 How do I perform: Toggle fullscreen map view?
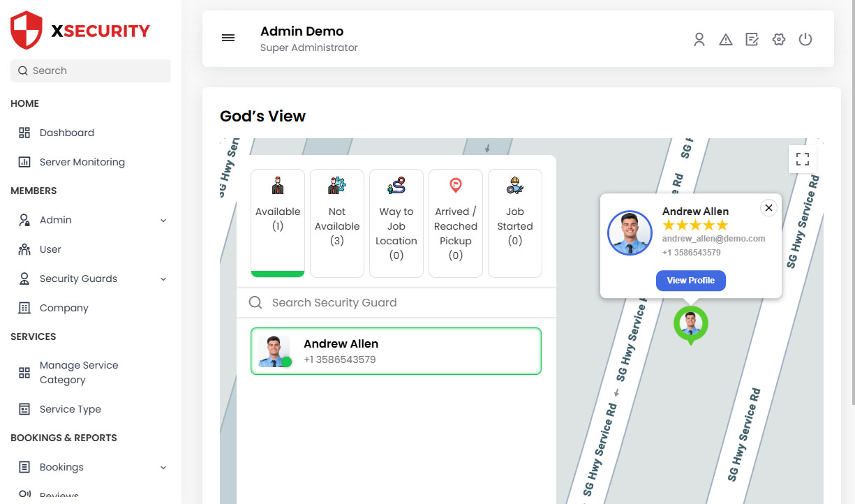click(x=803, y=159)
